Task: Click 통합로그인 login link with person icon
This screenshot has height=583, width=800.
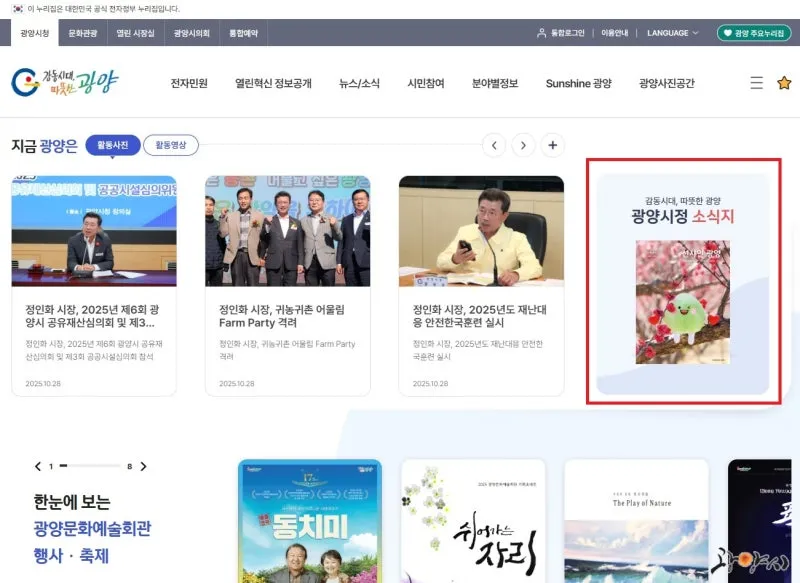Action: [x=561, y=33]
